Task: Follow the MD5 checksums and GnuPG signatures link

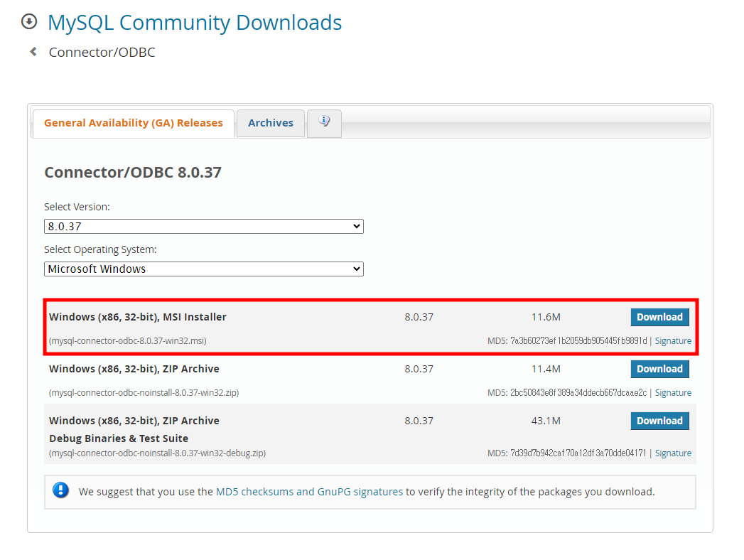Action: (309, 492)
